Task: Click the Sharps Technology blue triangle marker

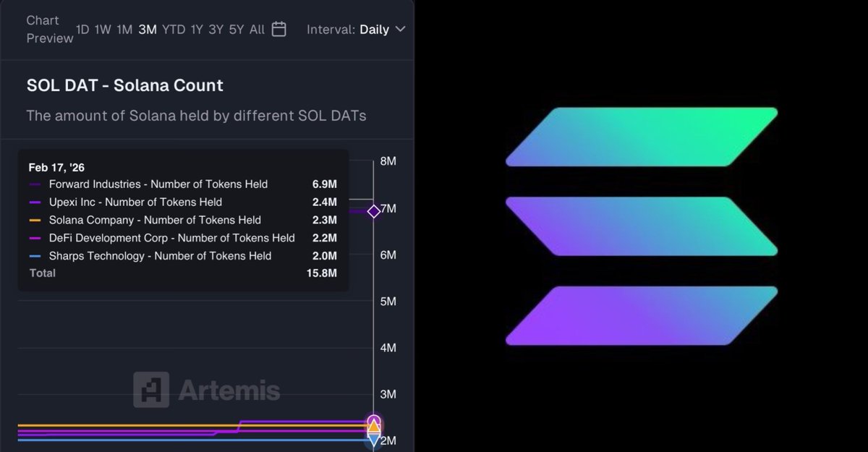Action: coord(373,440)
